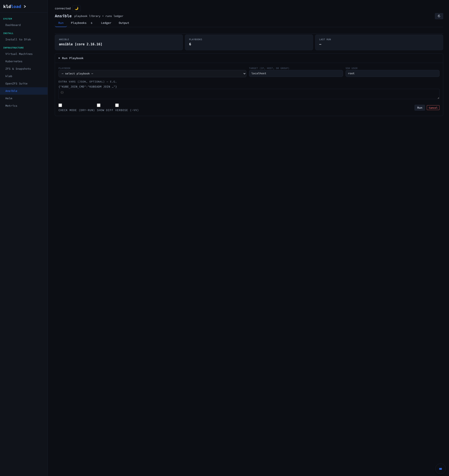The height and width of the screenshot is (476, 449).
Task: Open ZFS & Snapshots page
Action: click(24, 69)
